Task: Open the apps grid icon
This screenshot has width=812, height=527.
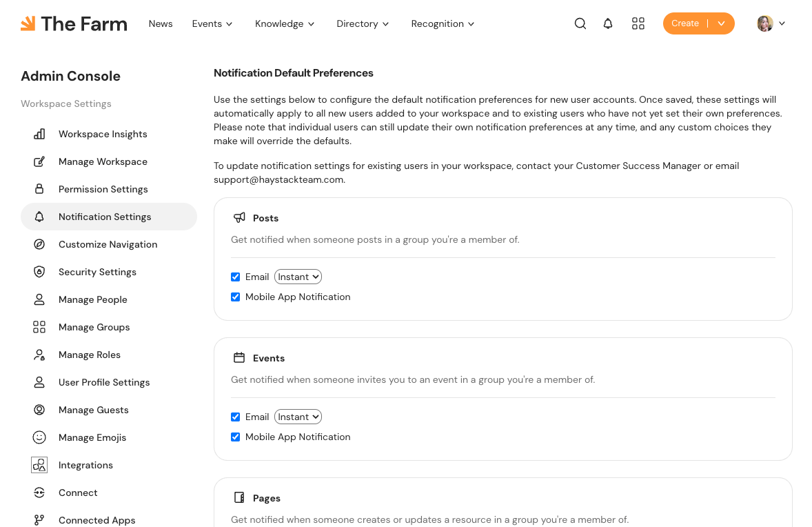Action: coord(638,23)
